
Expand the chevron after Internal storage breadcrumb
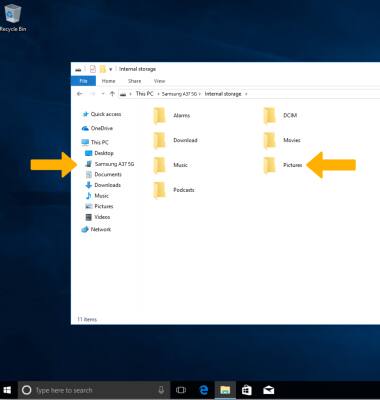pyautogui.click(x=246, y=94)
